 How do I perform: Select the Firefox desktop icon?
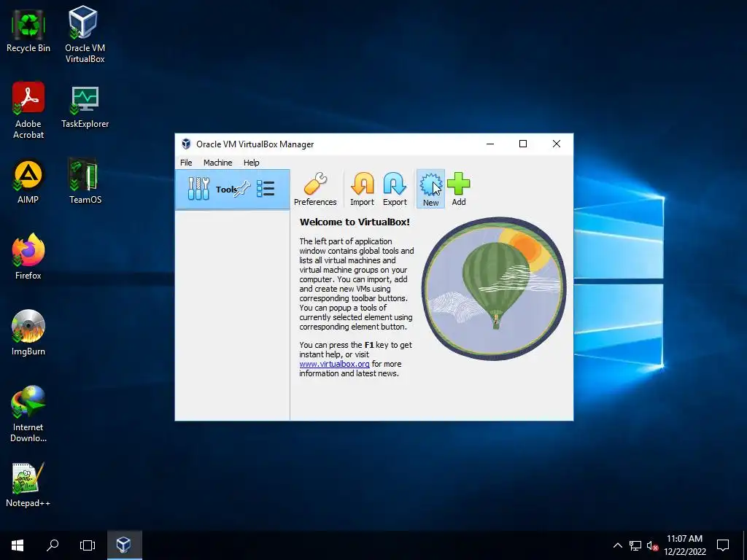(x=28, y=257)
